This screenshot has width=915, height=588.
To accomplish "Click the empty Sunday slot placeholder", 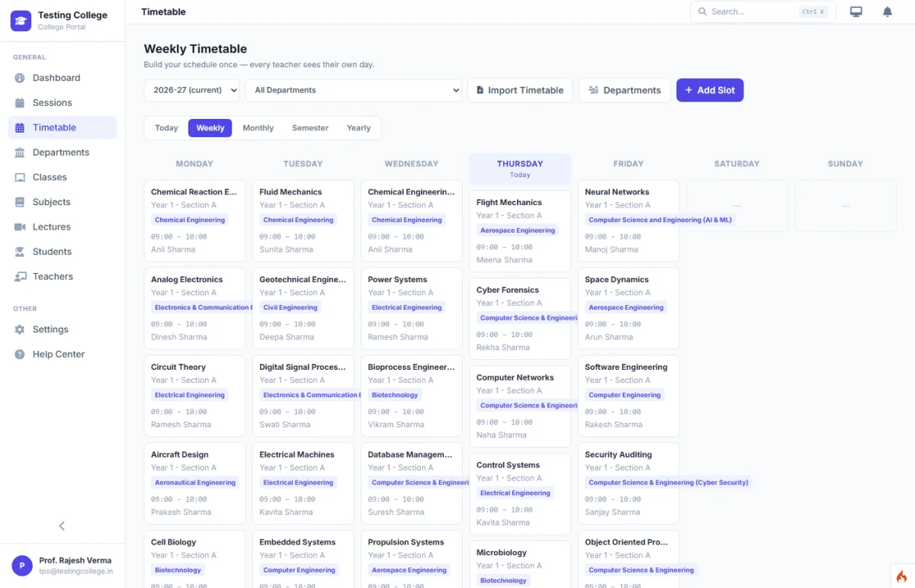I will click(846, 206).
